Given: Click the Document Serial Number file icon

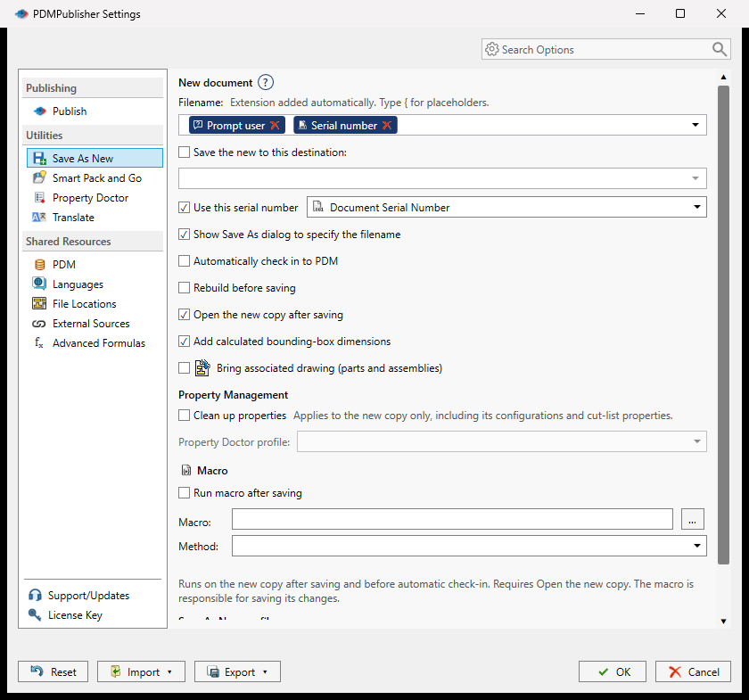Looking at the screenshot, I should click(317, 206).
